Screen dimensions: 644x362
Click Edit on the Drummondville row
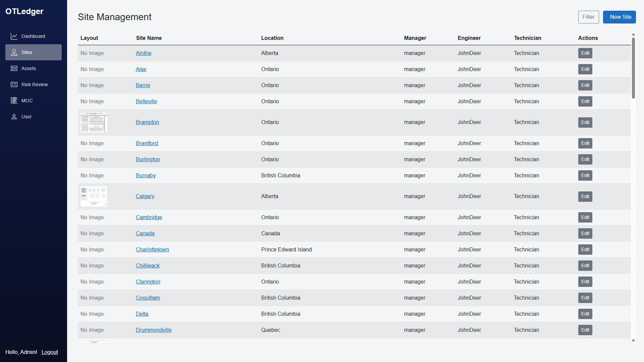point(585,330)
